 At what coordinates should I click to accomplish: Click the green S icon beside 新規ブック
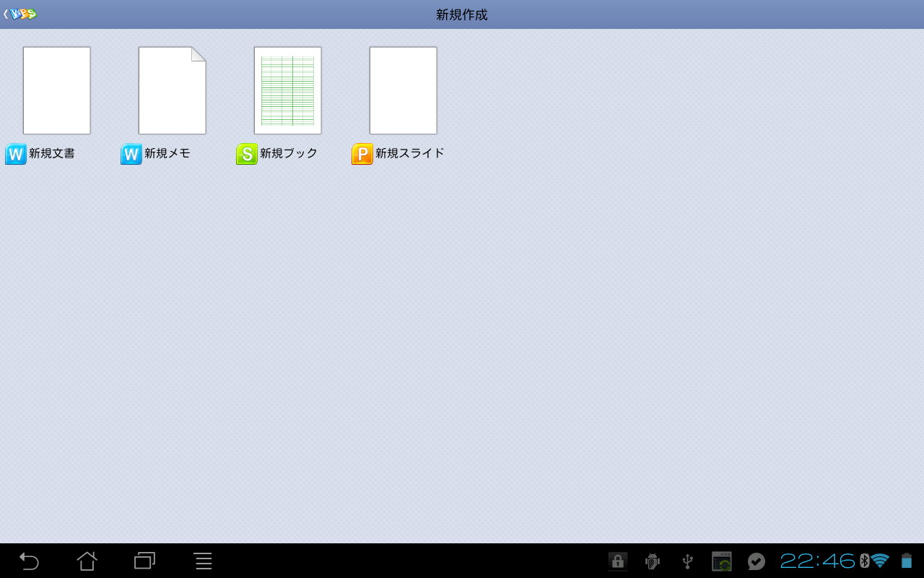tap(247, 154)
